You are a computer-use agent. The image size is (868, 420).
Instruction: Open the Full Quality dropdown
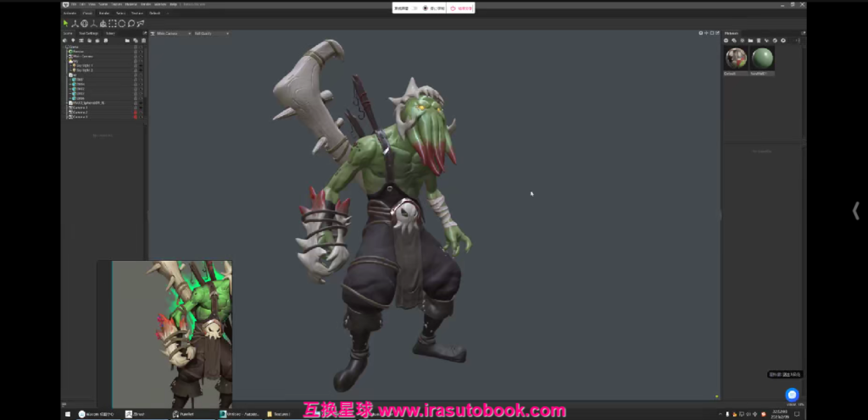tap(211, 33)
